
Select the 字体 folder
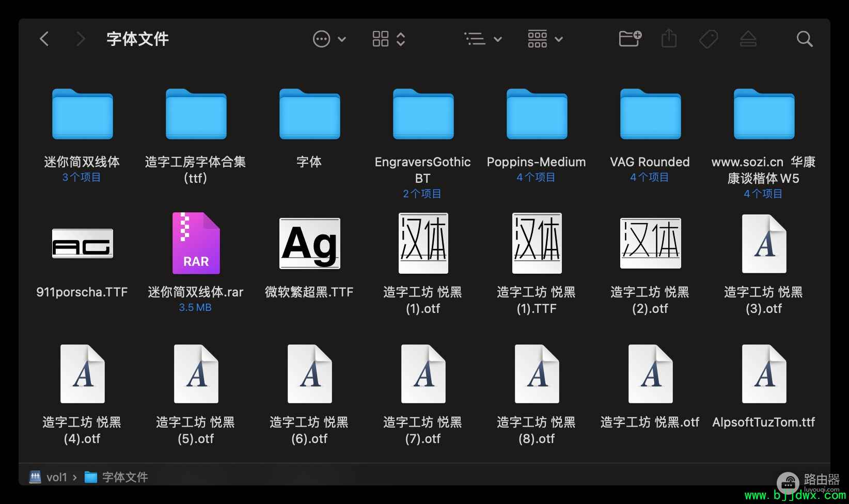point(310,114)
